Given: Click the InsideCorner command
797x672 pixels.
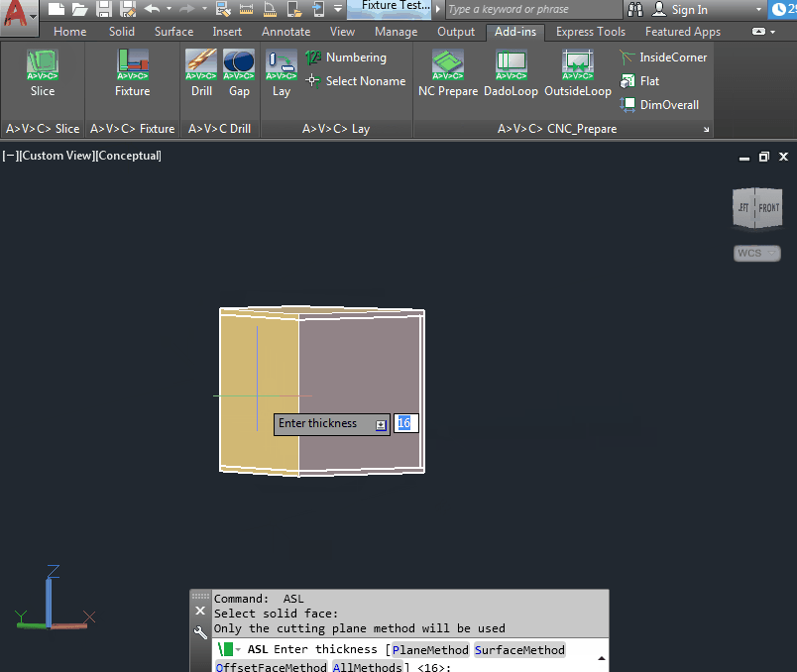Looking at the screenshot, I should (663, 57).
